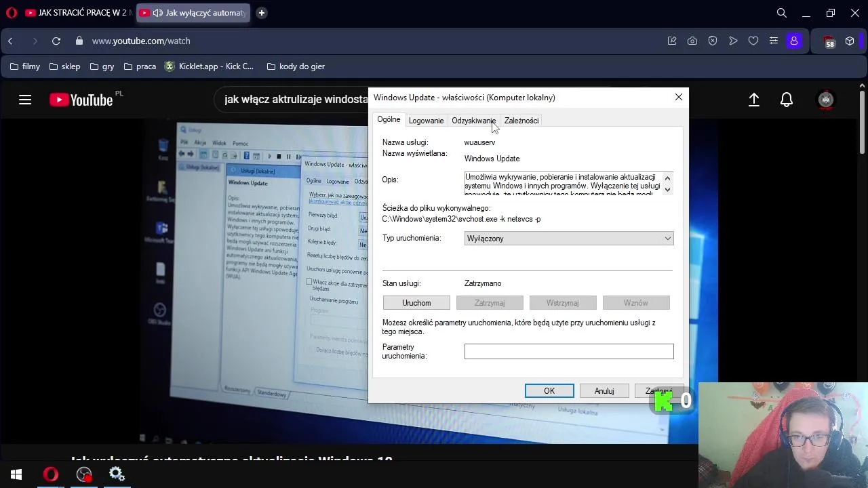Click the greyed-out Wstrzymaj button
The width and height of the screenshot is (868, 488).
click(x=563, y=303)
